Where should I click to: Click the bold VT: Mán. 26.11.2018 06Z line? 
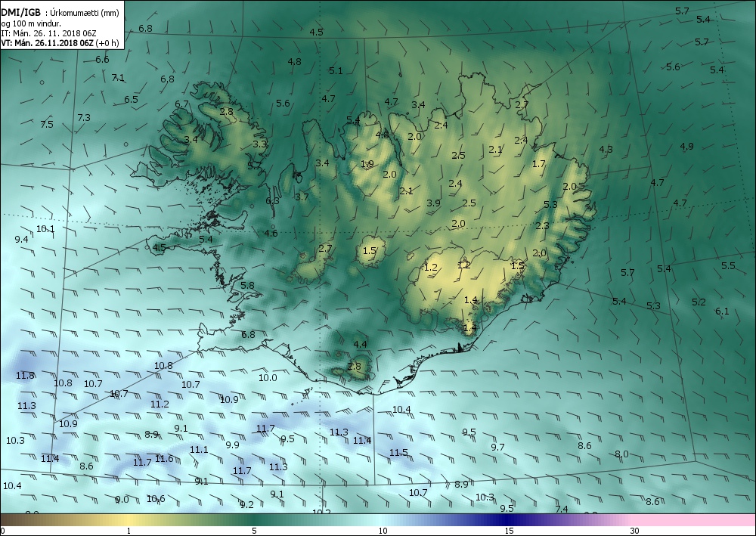(60, 43)
